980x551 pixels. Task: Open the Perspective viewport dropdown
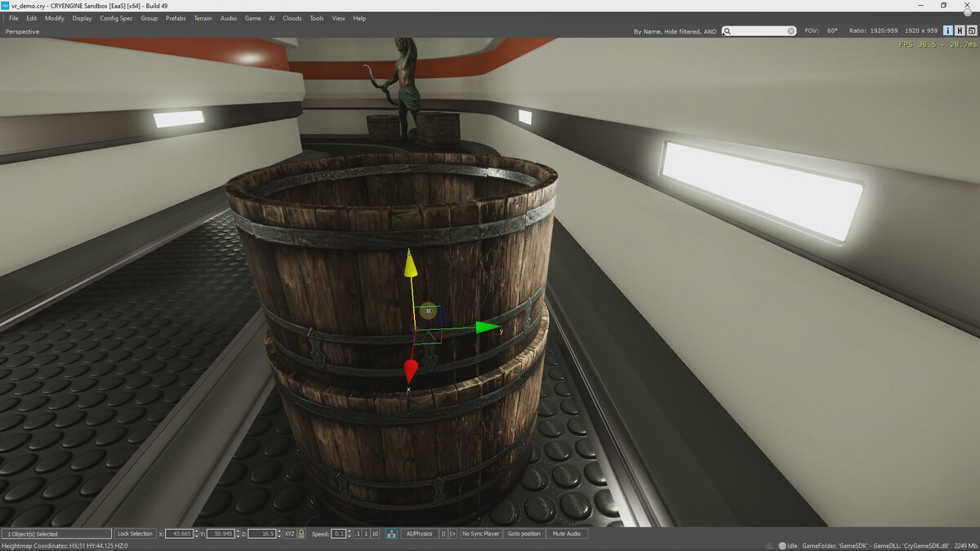(23, 31)
